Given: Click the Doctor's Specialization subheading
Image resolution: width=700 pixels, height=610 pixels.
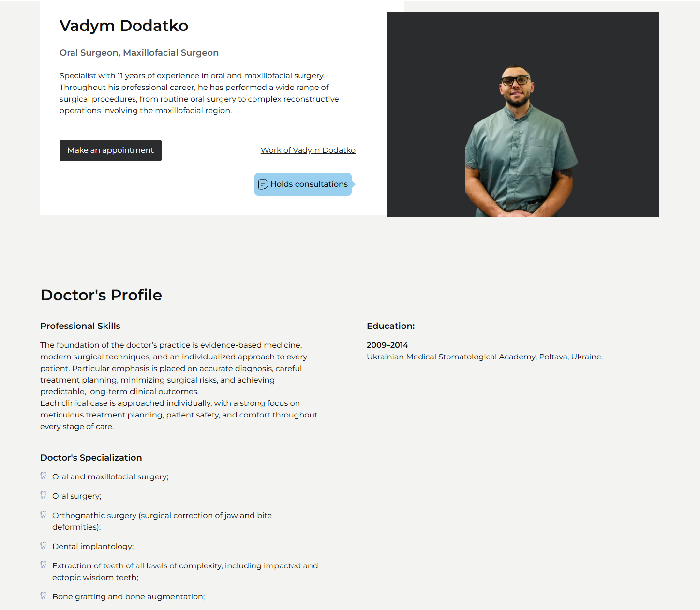Looking at the screenshot, I should [x=91, y=458].
